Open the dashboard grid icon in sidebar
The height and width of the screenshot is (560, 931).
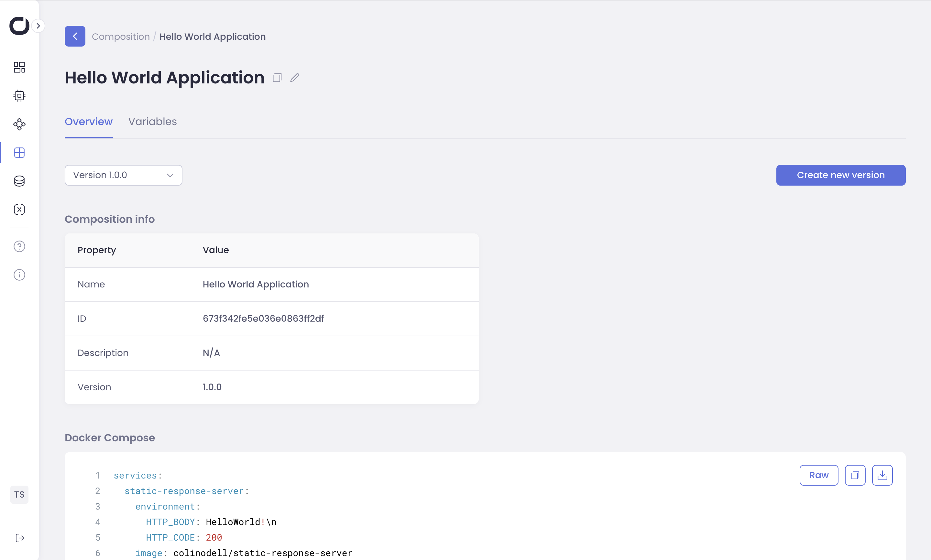click(x=19, y=67)
